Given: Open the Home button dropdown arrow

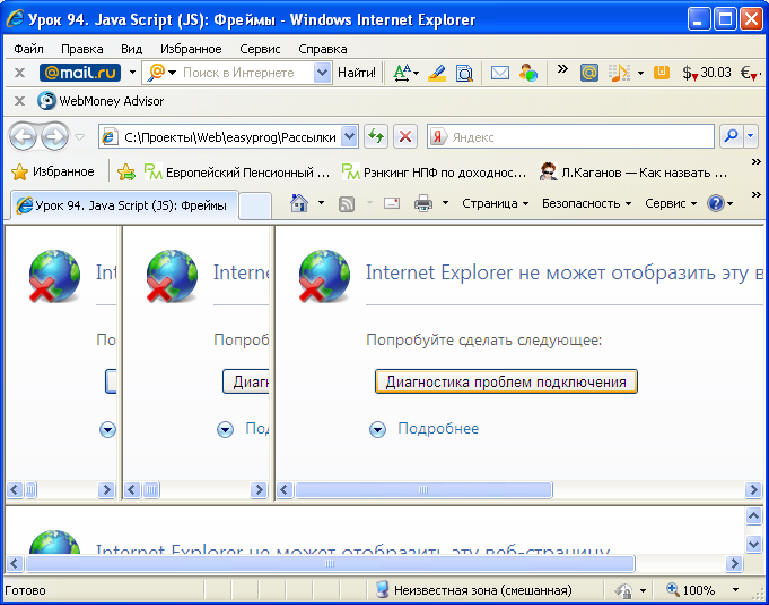Looking at the screenshot, I should [321, 202].
